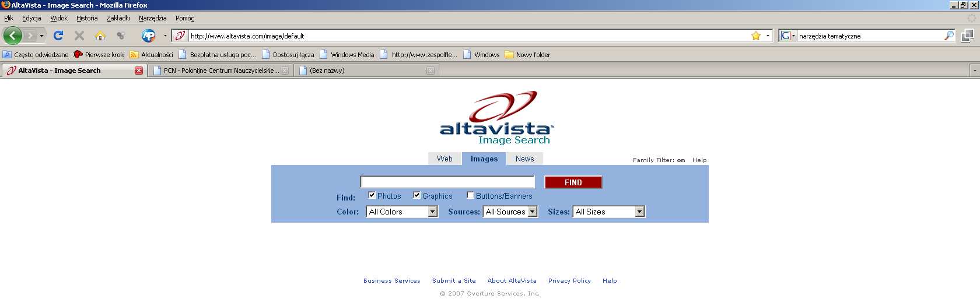
Task: Open the Google search engine selector
Action: [x=788, y=36]
